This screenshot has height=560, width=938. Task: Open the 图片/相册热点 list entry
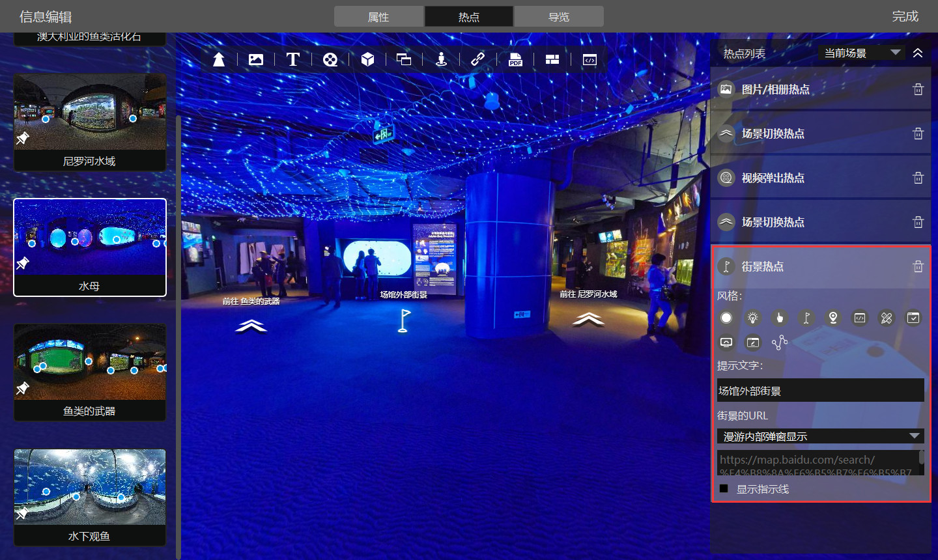click(775, 89)
